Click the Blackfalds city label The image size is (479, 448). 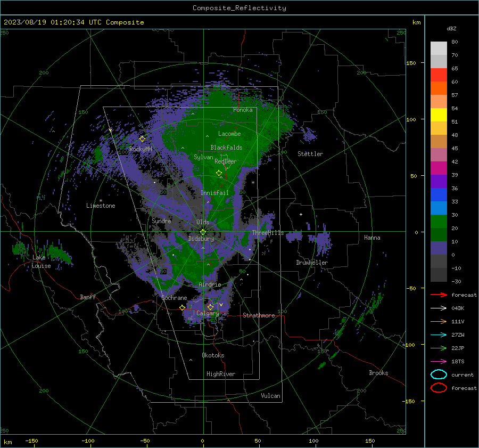click(226, 148)
